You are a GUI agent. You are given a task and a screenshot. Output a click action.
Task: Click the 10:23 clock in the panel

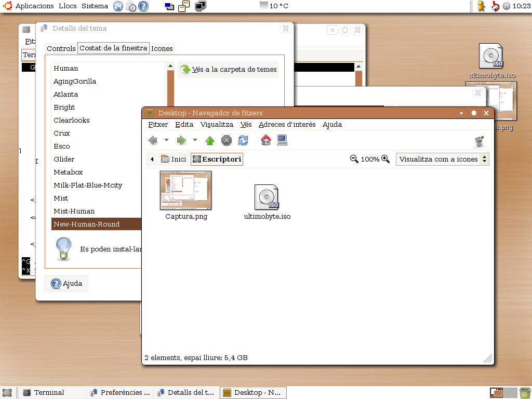pos(522,6)
